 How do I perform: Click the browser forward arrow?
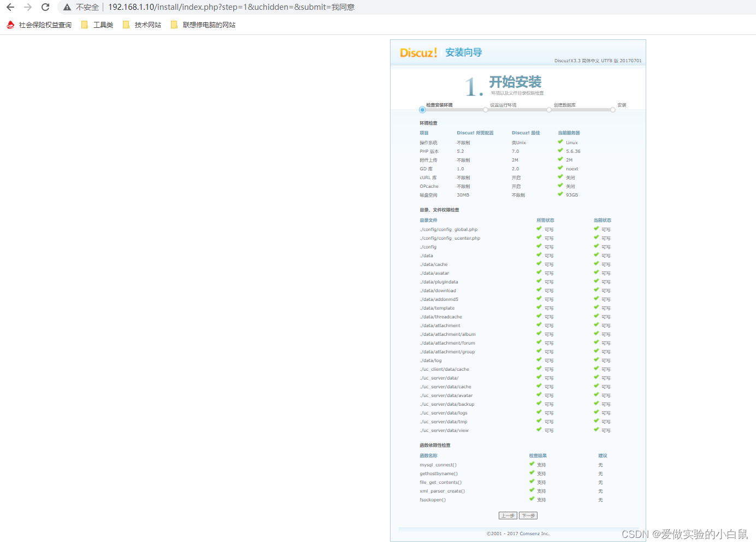tap(28, 7)
